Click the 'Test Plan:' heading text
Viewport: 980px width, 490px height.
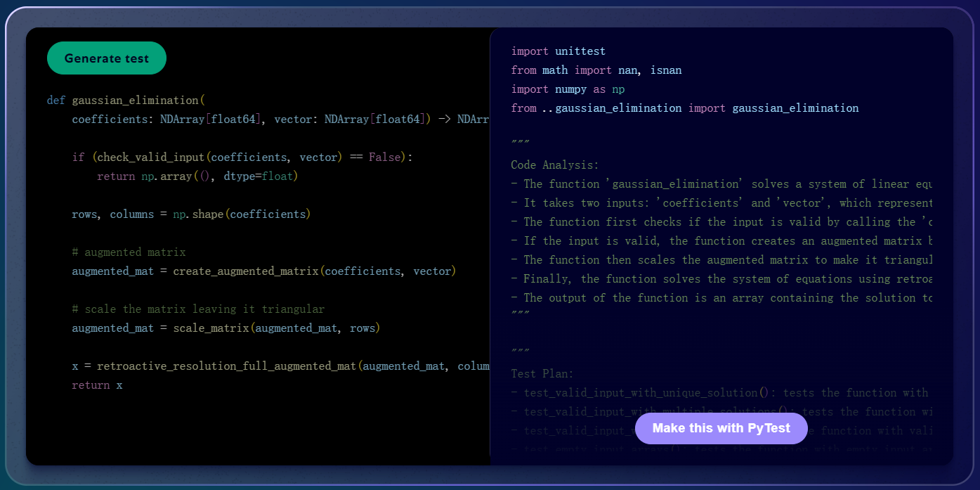coord(542,374)
